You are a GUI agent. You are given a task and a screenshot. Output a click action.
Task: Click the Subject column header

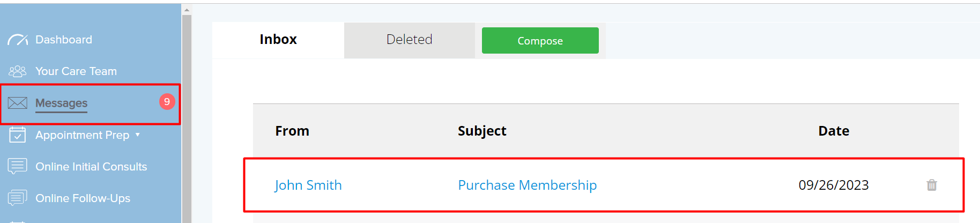[x=482, y=131]
